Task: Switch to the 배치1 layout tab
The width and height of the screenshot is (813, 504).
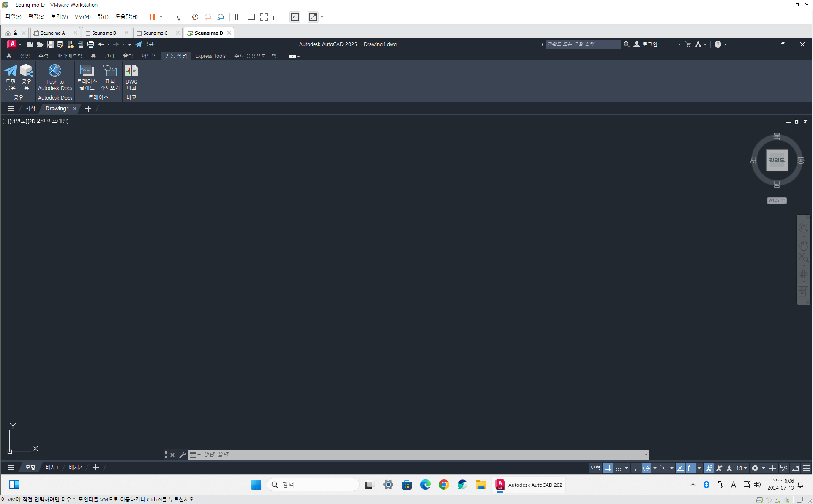Action: pos(52,467)
